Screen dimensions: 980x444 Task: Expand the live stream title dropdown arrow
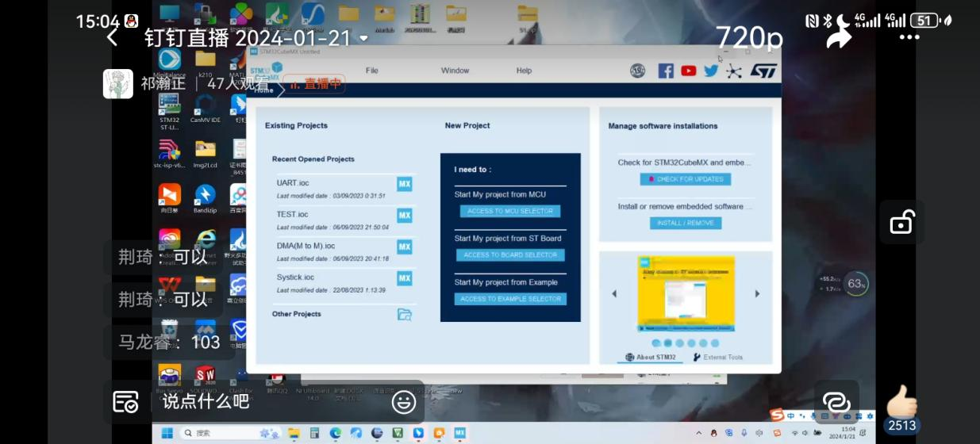(364, 38)
